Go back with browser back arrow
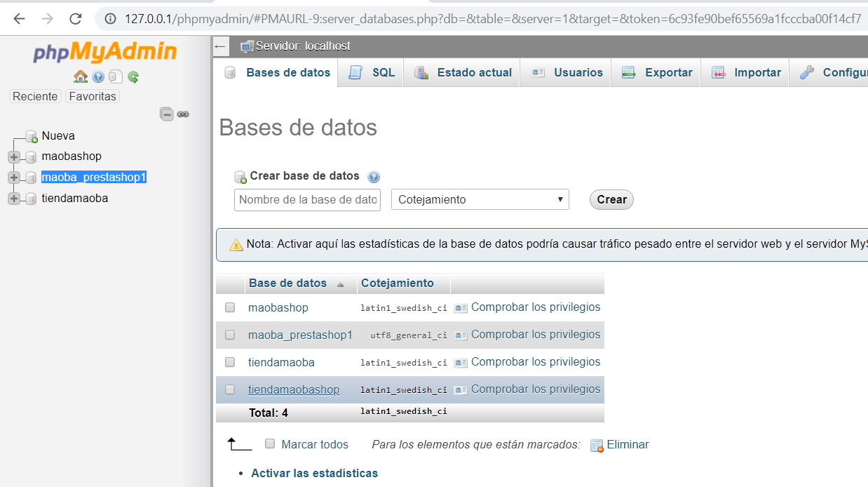 pyautogui.click(x=20, y=19)
